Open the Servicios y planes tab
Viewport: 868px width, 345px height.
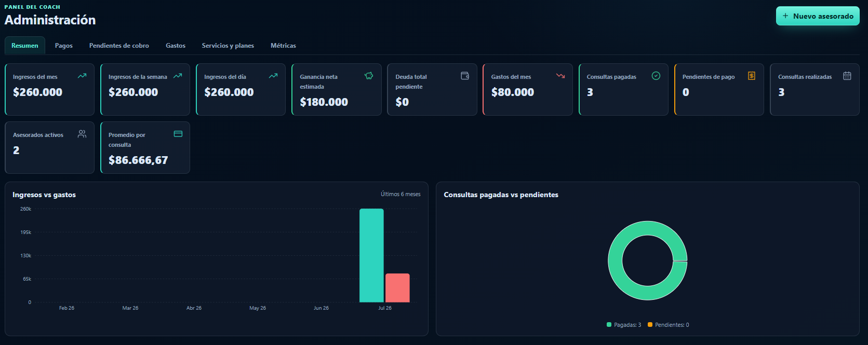tap(228, 46)
